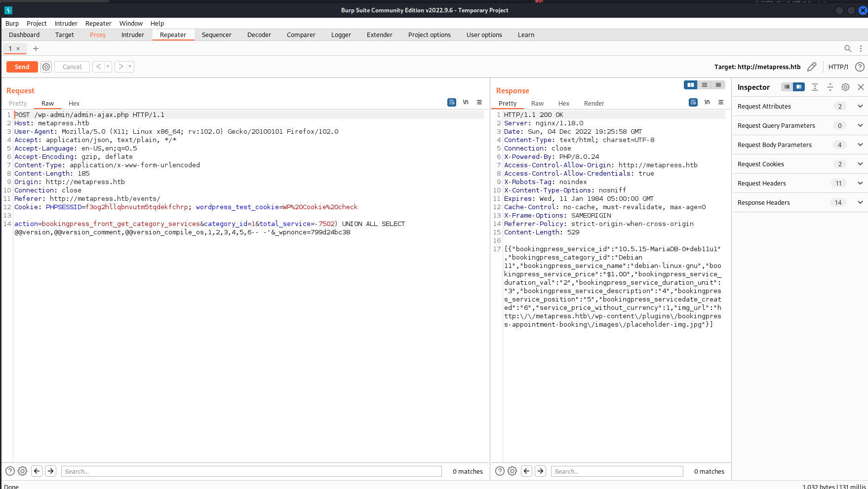Select top-bottom split layout

coord(705,85)
